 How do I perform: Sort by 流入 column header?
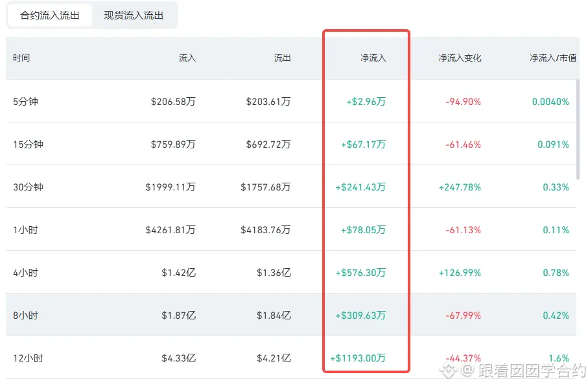(187, 58)
